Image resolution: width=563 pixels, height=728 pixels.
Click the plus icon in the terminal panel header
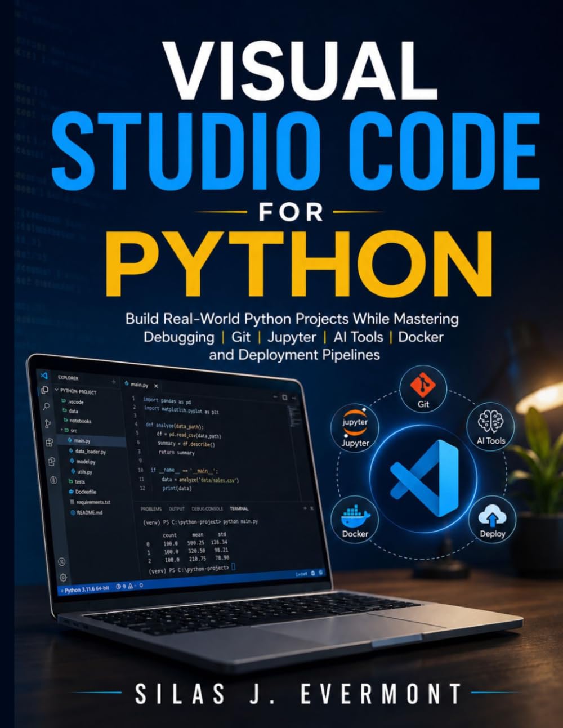point(305,508)
